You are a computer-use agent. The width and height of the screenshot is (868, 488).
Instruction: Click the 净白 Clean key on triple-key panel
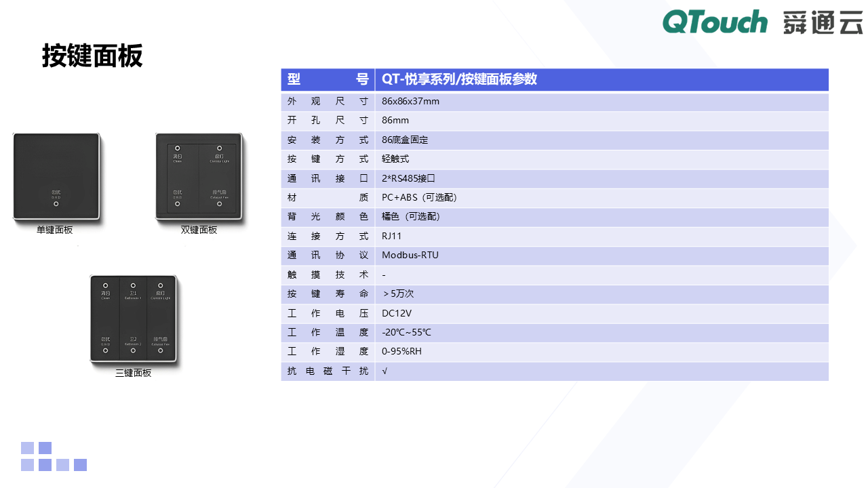(x=105, y=294)
